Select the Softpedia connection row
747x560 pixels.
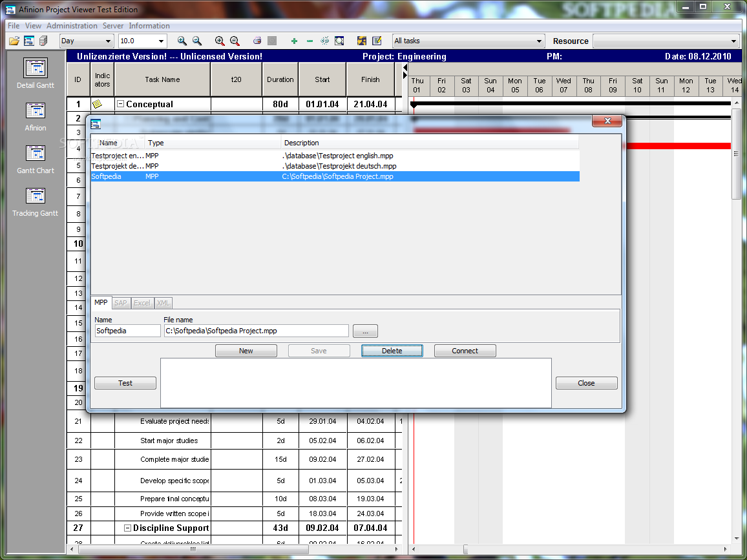(x=335, y=177)
